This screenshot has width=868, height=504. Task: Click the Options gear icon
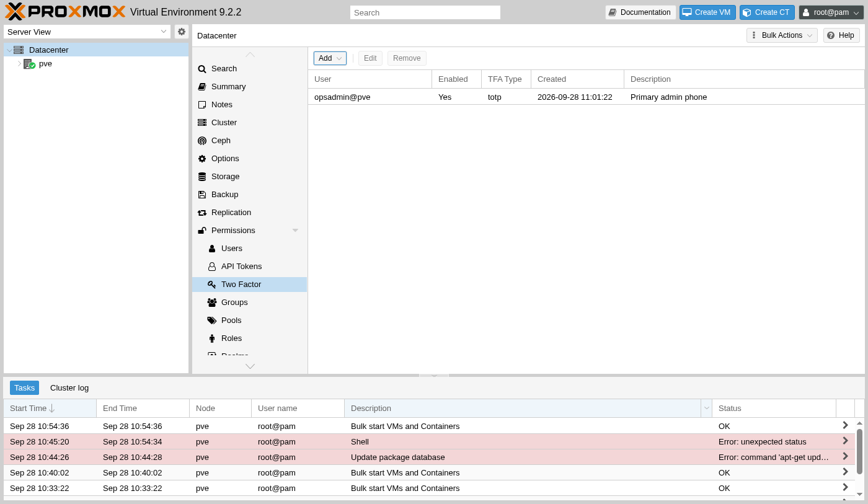(x=202, y=159)
